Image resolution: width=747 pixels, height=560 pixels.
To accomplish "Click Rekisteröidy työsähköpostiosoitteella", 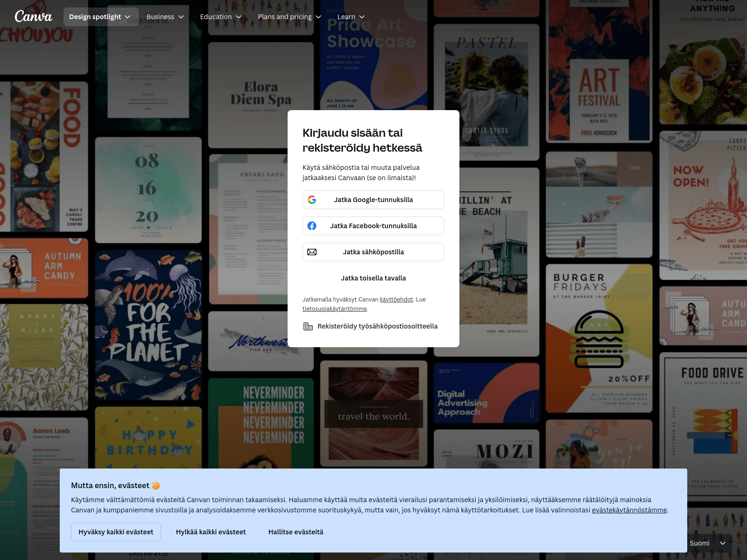I will point(371,326).
